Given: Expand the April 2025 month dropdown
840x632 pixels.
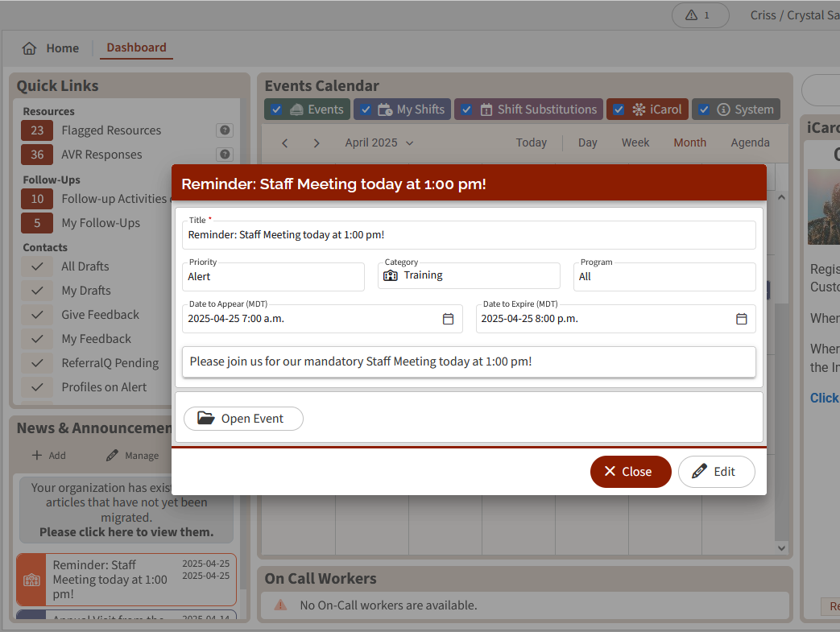Looking at the screenshot, I should pos(379,143).
